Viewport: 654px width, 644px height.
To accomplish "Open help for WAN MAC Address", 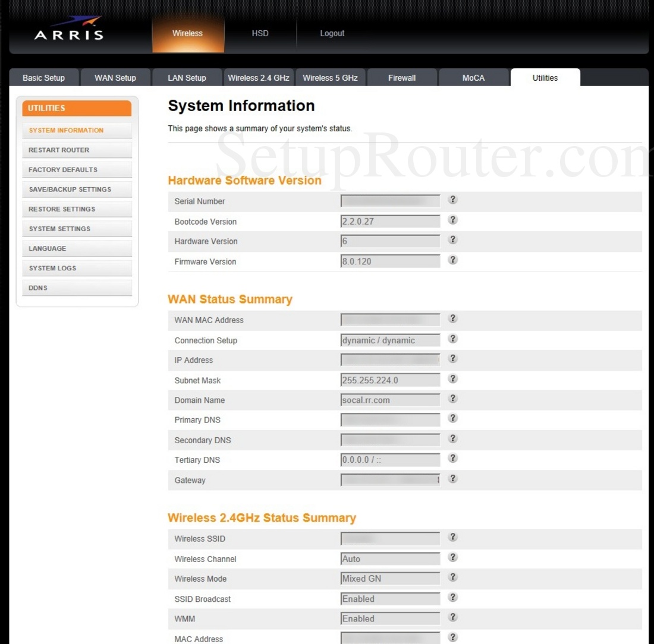I will 452,318.
